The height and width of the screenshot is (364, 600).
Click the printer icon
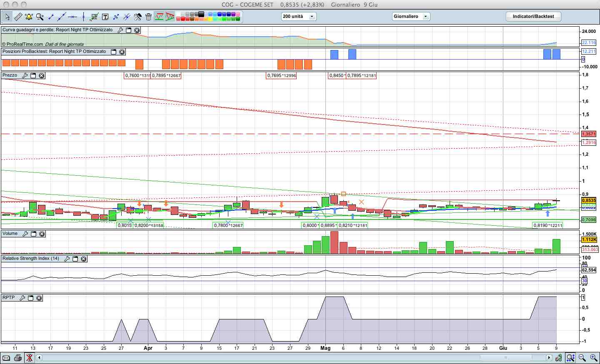click(17, 358)
